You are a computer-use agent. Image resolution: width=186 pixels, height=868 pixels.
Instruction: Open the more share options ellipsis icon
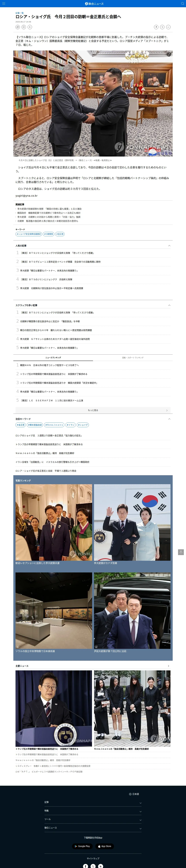pyautogui.click(x=168, y=27)
